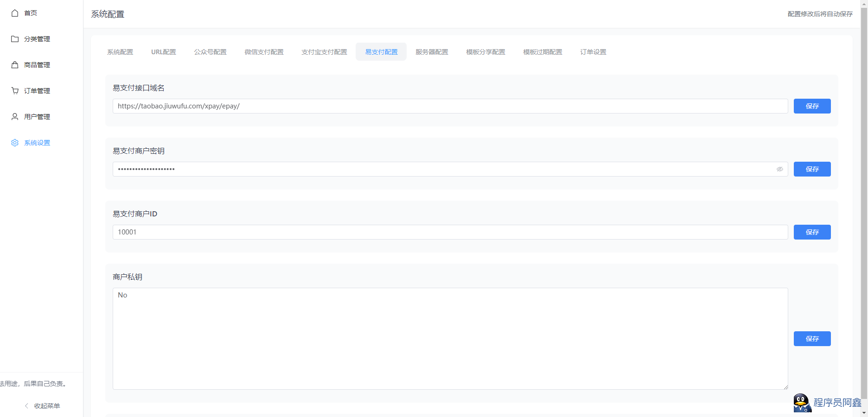Toggle visibility of the 易支付商户密钥 password
The height and width of the screenshot is (417, 868).
[x=779, y=169]
